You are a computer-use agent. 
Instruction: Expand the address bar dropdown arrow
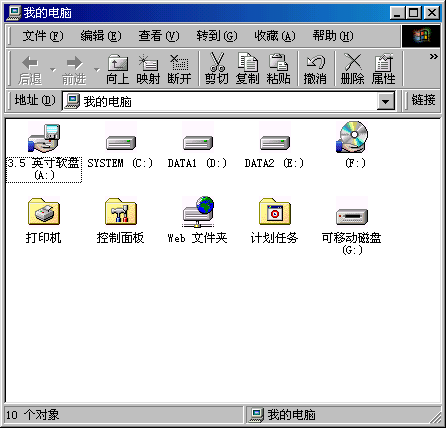[386, 101]
